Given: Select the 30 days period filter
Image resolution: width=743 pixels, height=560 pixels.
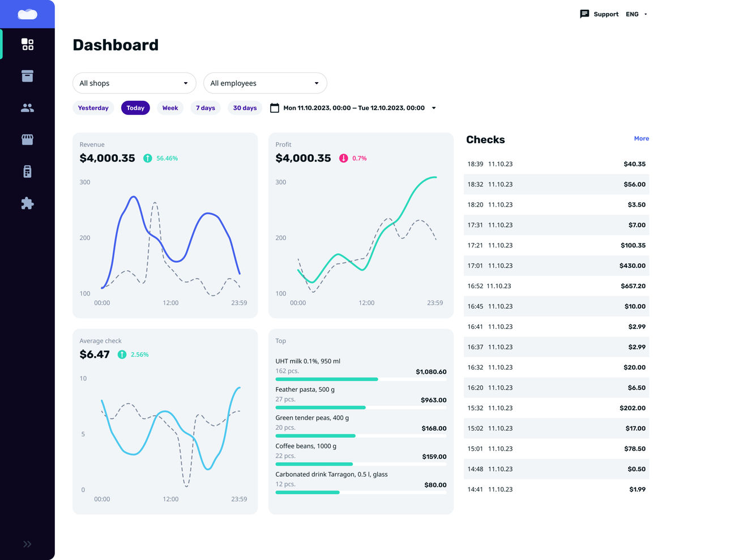Looking at the screenshot, I should point(245,108).
